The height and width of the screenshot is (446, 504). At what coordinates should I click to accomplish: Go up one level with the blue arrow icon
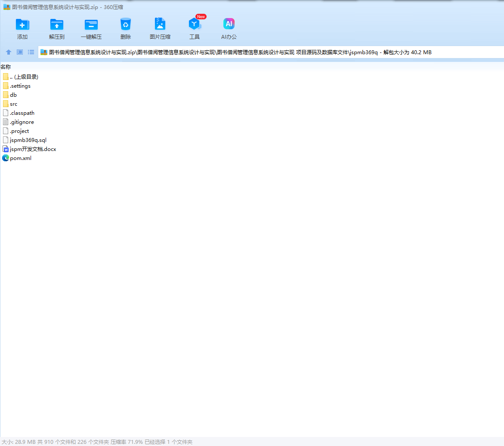tap(9, 52)
